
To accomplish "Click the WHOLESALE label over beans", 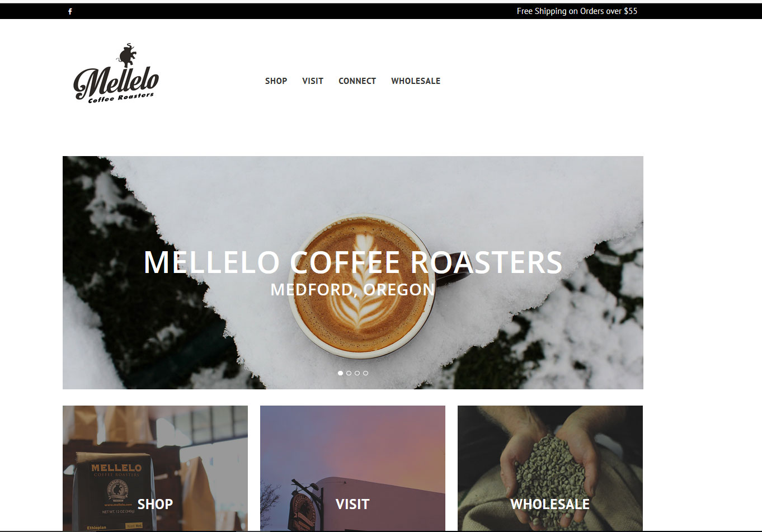I will click(x=550, y=504).
